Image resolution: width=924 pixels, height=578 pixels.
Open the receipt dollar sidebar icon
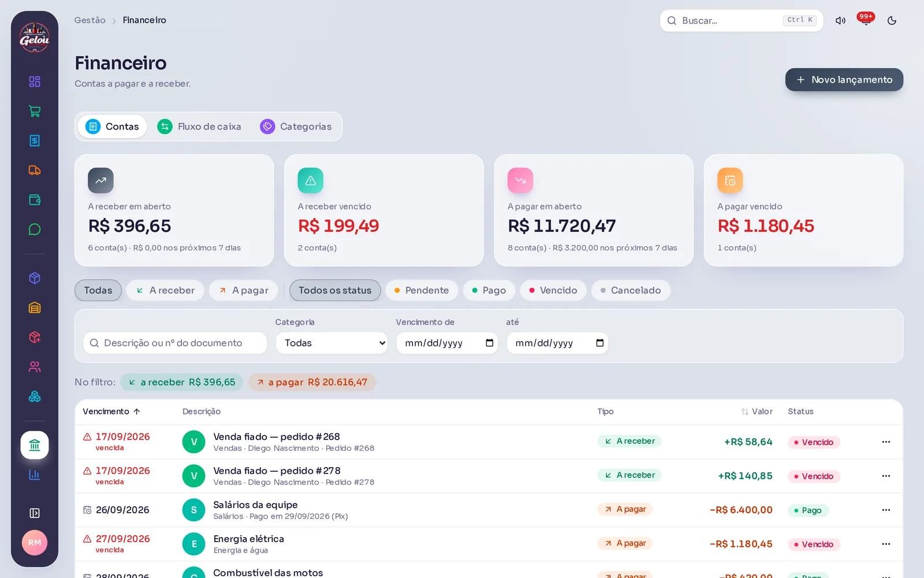point(35,140)
